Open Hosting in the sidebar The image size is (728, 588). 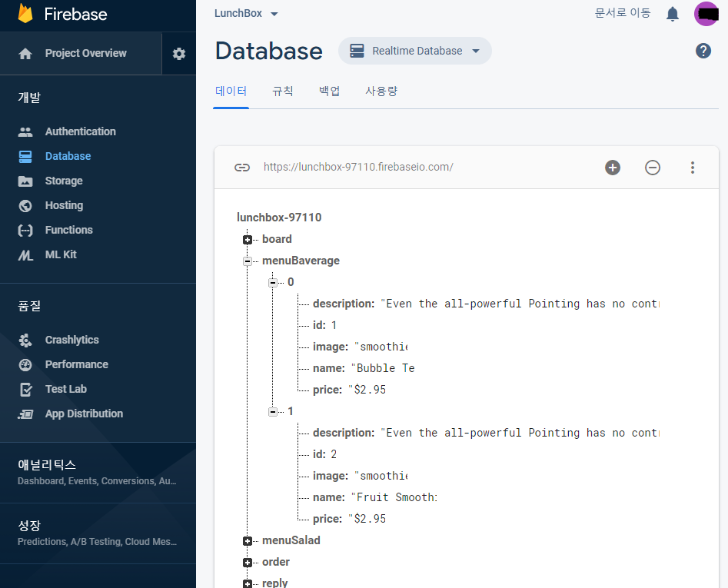(x=64, y=205)
